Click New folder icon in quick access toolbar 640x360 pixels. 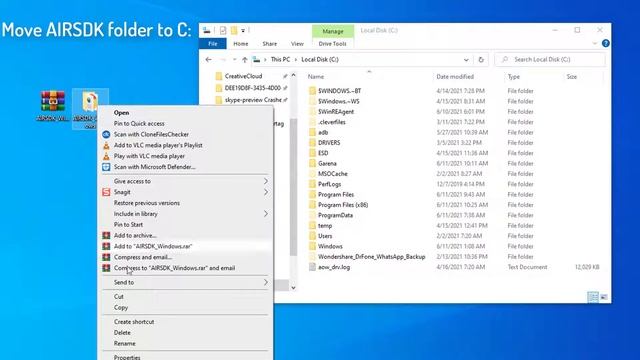pyautogui.click(x=234, y=30)
